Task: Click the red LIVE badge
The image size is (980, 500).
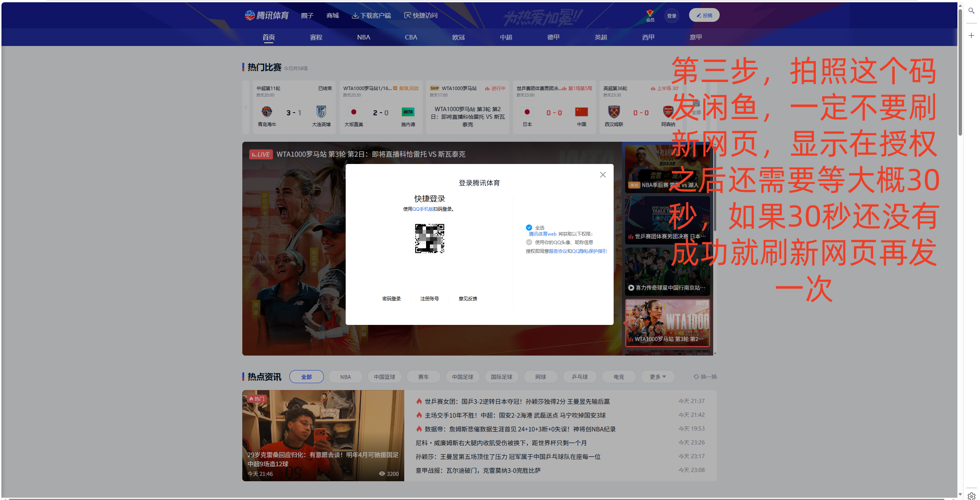Action: click(x=261, y=154)
